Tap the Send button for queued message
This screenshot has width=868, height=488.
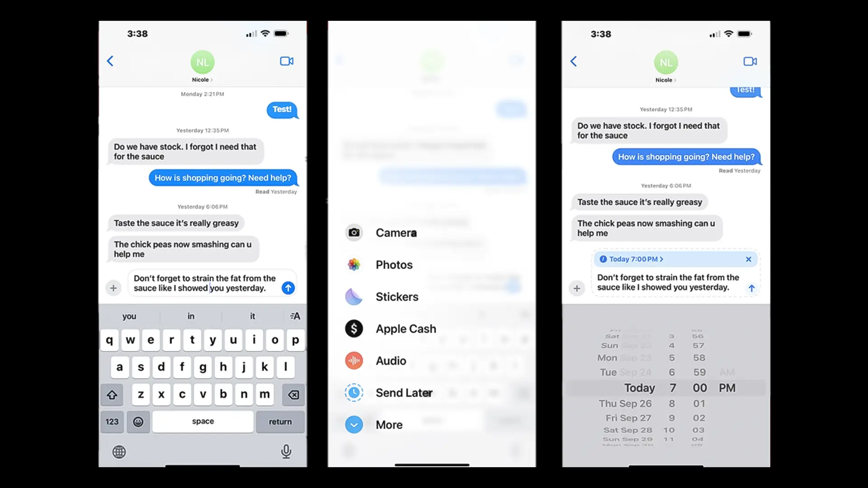[751, 288]
